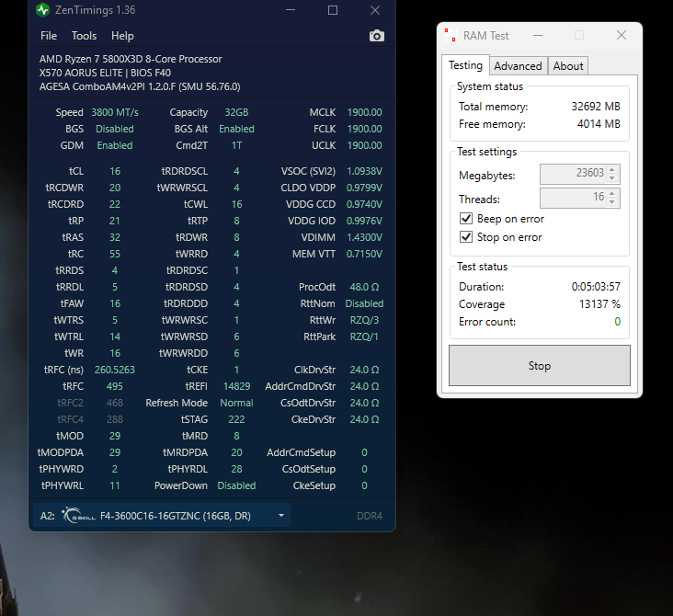Close the ZenTimings window
This screenshot has width=673, height=616.
[375, 10]
